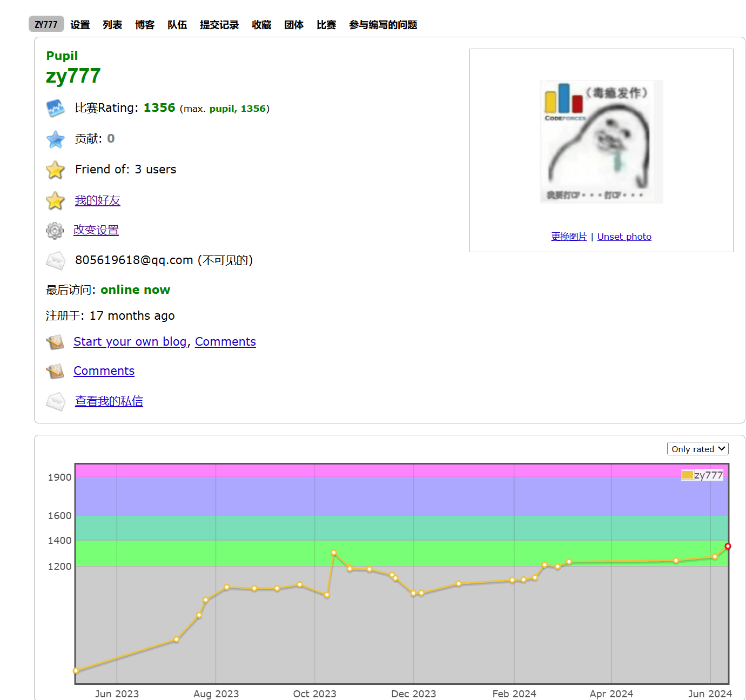746x700 pixels.
Task: View the 提交记录 tab
Action: (219, 25)
